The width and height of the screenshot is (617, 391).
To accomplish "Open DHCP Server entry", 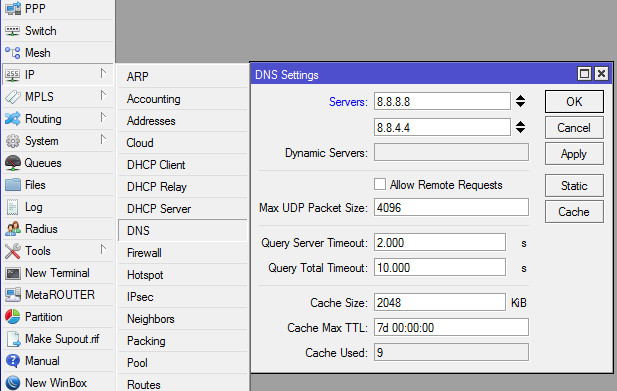I will tap(183, 209).
